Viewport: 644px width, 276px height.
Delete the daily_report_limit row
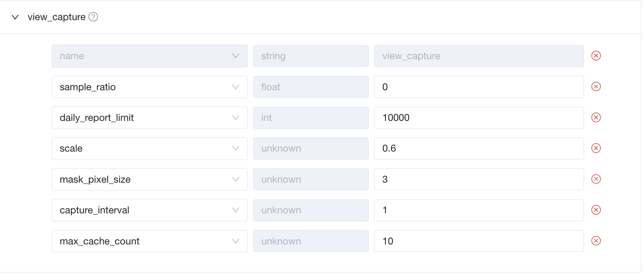pos(596,117)
